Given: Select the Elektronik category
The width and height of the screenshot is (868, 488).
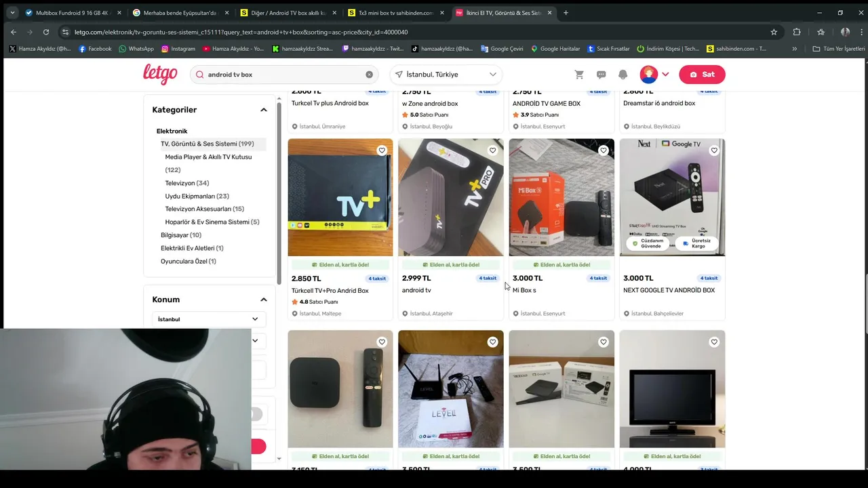Looking at the screenshot, I should (x=172, y=131).
